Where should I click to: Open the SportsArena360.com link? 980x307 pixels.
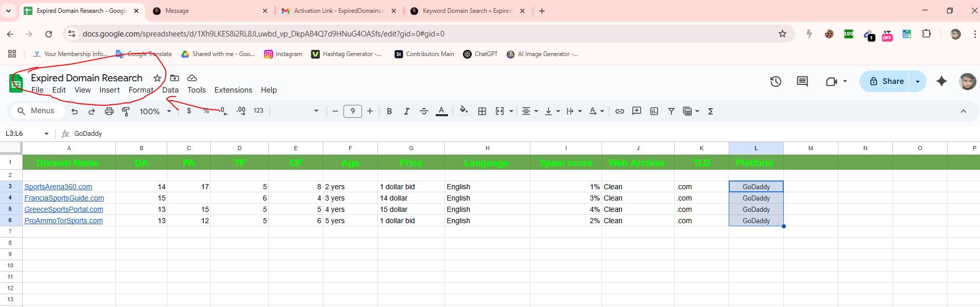[x=58, y=187]
